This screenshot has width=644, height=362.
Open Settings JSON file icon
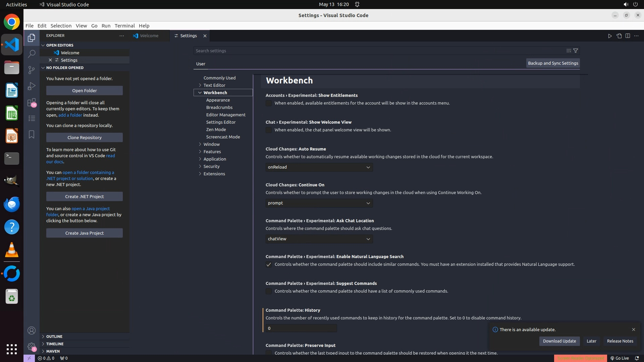[x=619, y=36]
